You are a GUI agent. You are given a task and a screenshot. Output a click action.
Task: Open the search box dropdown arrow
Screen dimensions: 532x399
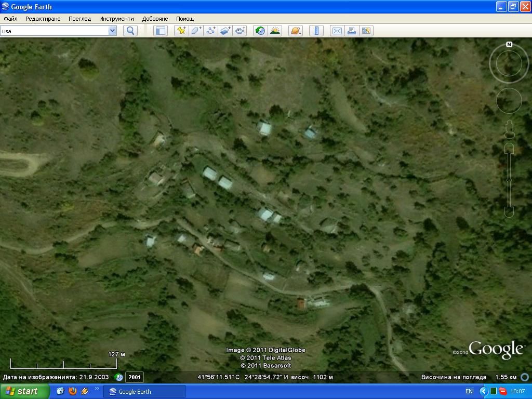tap(112, 31)
